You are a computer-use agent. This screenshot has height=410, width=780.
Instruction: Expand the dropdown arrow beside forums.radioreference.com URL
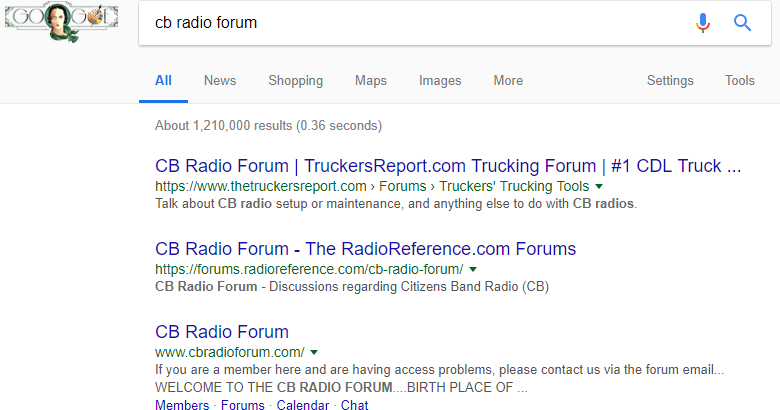[x=473, y=270]
